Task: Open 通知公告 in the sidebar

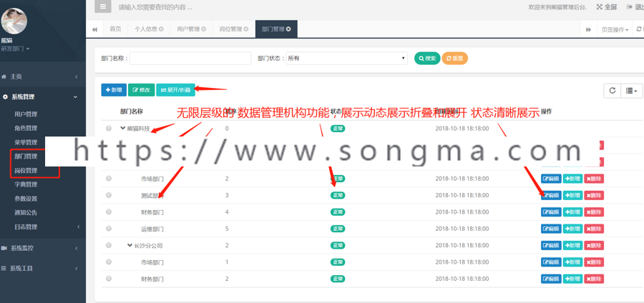Action: tap(26, 212)
